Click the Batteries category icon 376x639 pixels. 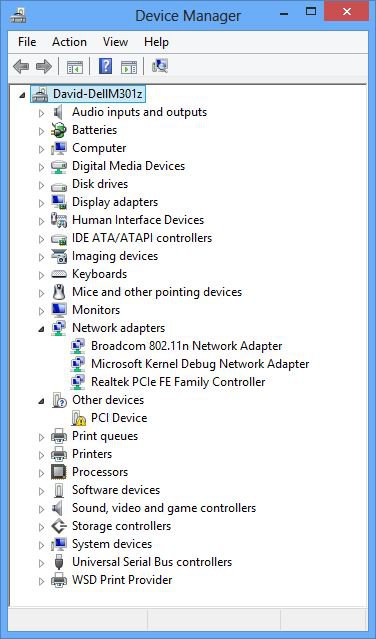coord(58,130)
